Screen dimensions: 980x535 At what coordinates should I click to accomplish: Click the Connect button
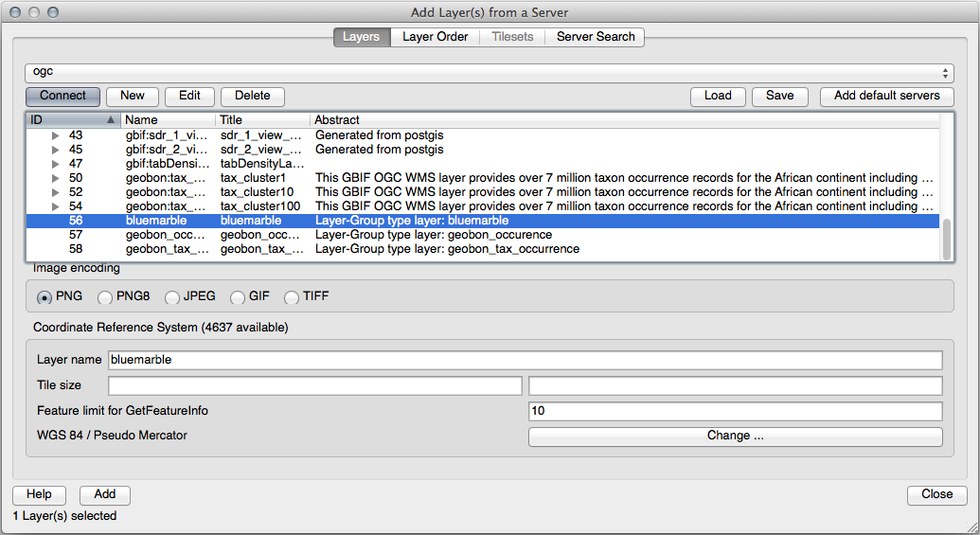pyautogui.click(x=62, y=96)
